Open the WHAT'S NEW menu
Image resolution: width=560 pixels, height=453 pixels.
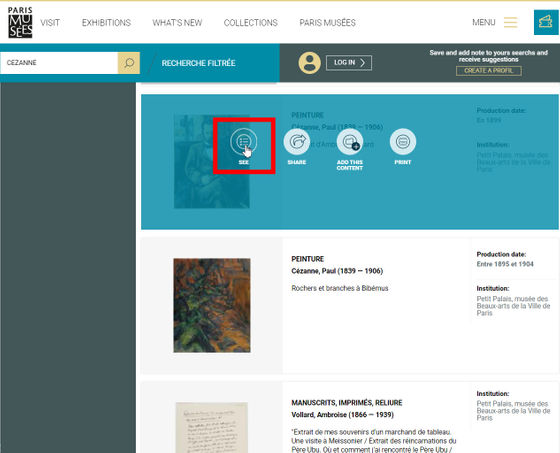pyautogui.click(x=177, y=23)
